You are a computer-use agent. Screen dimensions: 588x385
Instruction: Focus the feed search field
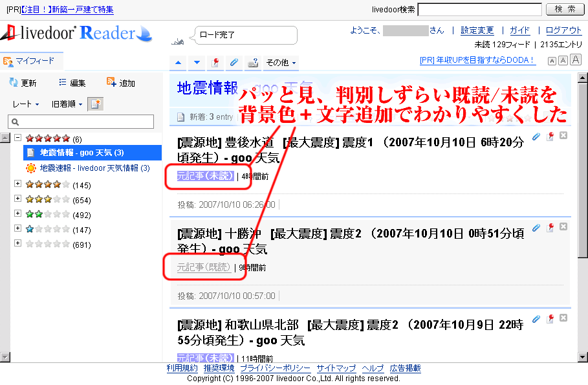click(81, 122)
